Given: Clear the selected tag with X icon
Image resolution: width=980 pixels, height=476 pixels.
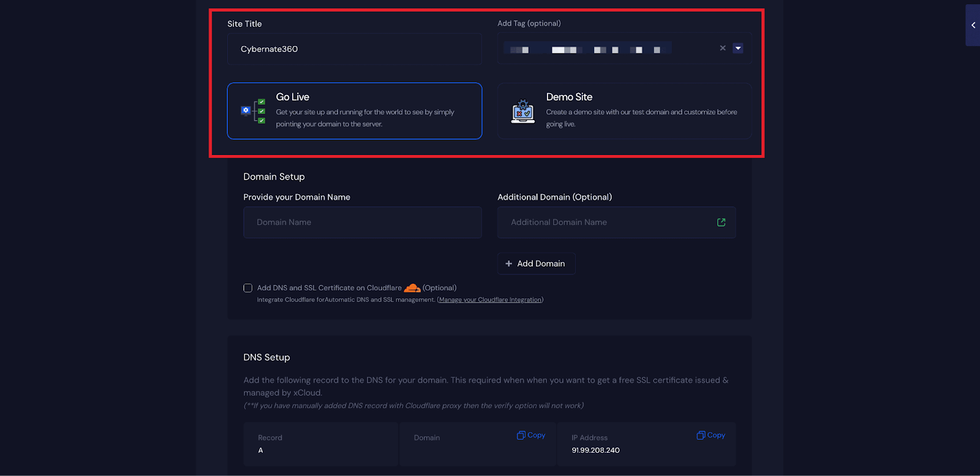Looking at the screenshot, I should point(723,48).
